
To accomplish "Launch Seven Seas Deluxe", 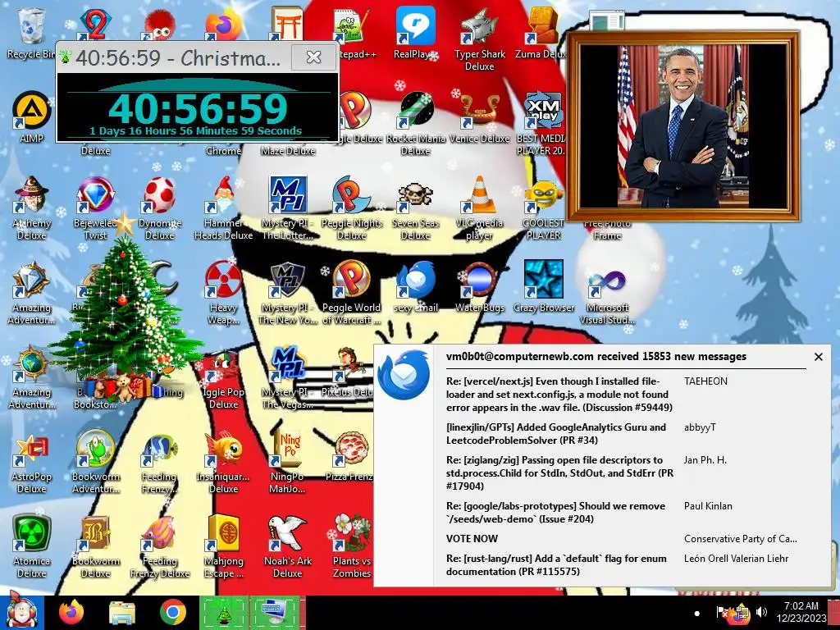I will [415, 208].
